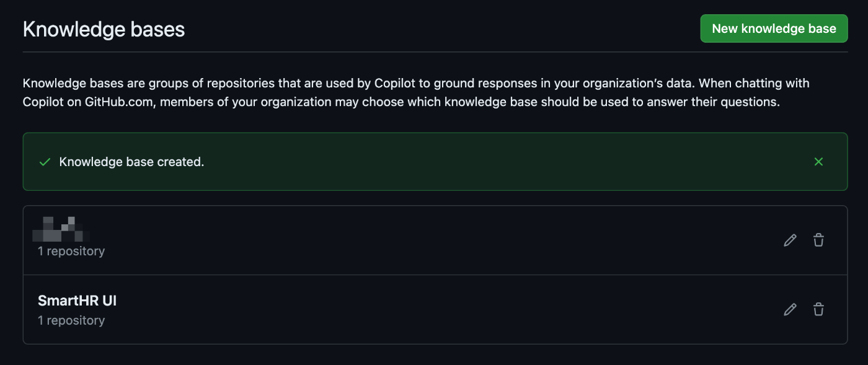Viewport: 868px width, 365px height.
Task: Delete the SmartHR UI knowledge base
Action: [818, 309]
